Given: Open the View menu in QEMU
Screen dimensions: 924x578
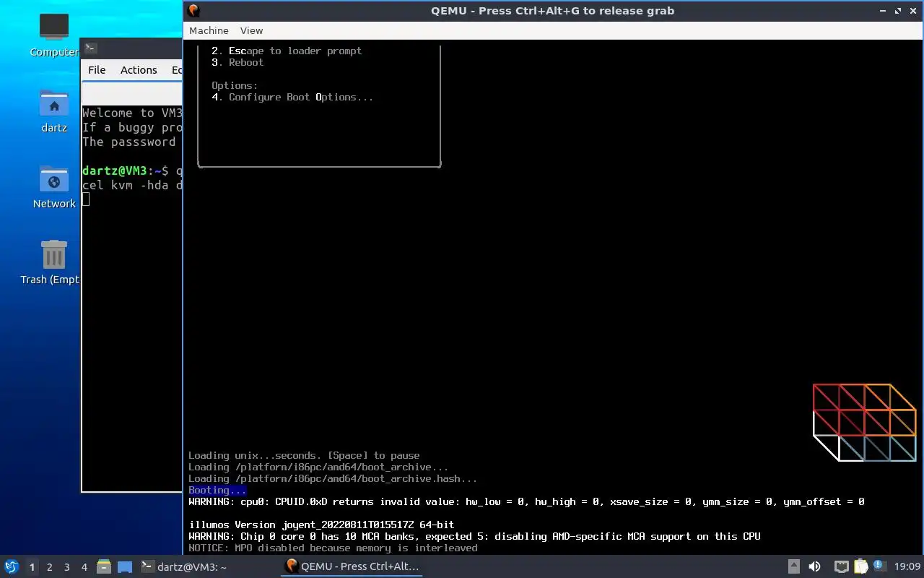Looking at the screenshot, I should coord(251,30).
